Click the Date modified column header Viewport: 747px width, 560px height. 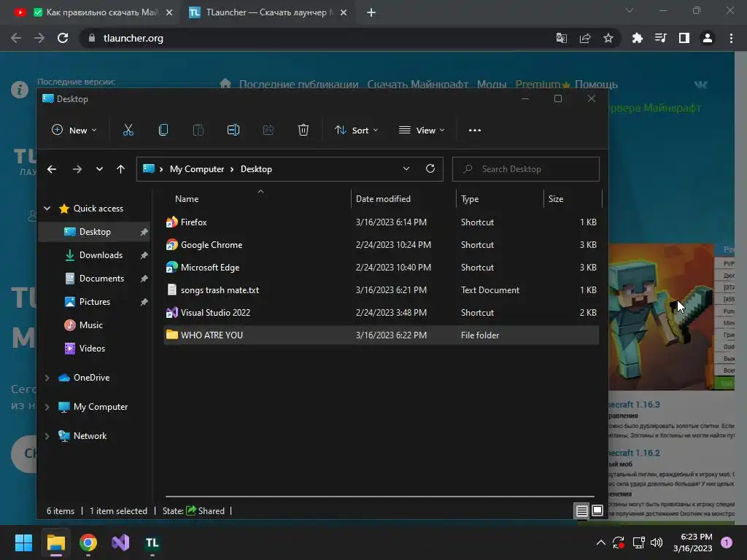point(403,199)
